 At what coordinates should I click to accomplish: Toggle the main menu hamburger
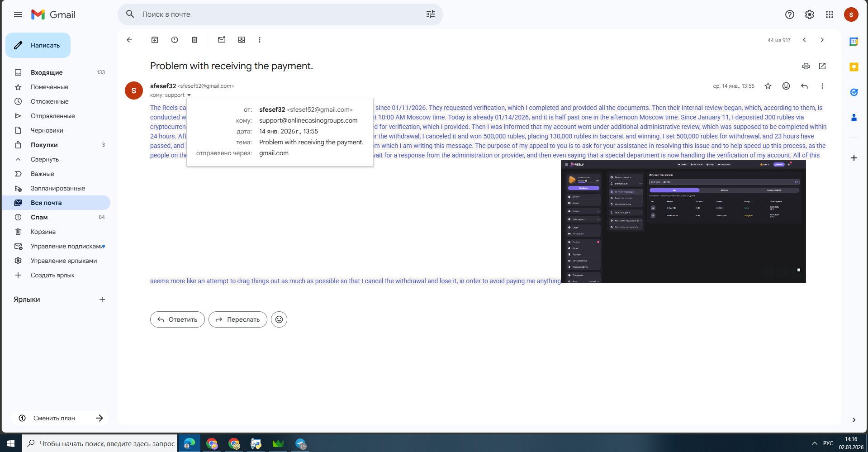pyautogui.click(x=18, y=14)
